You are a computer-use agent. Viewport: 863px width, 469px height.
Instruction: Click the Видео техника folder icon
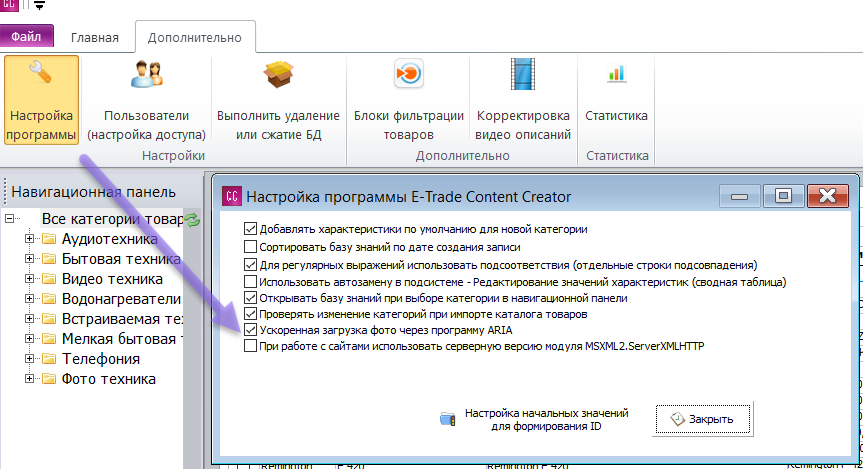50,279
